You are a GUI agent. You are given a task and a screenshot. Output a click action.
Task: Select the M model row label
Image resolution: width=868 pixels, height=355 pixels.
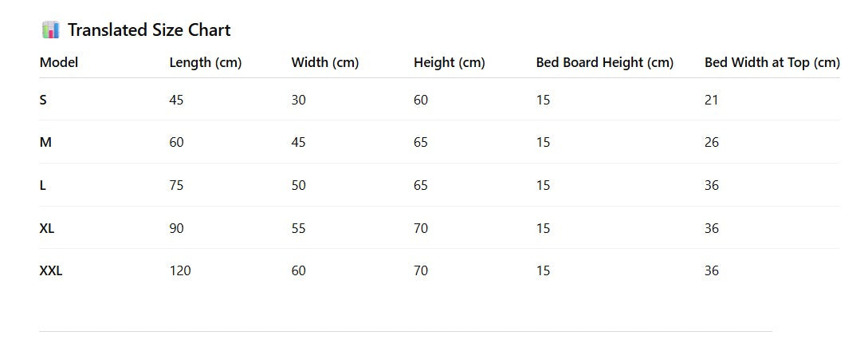(45, 142)
